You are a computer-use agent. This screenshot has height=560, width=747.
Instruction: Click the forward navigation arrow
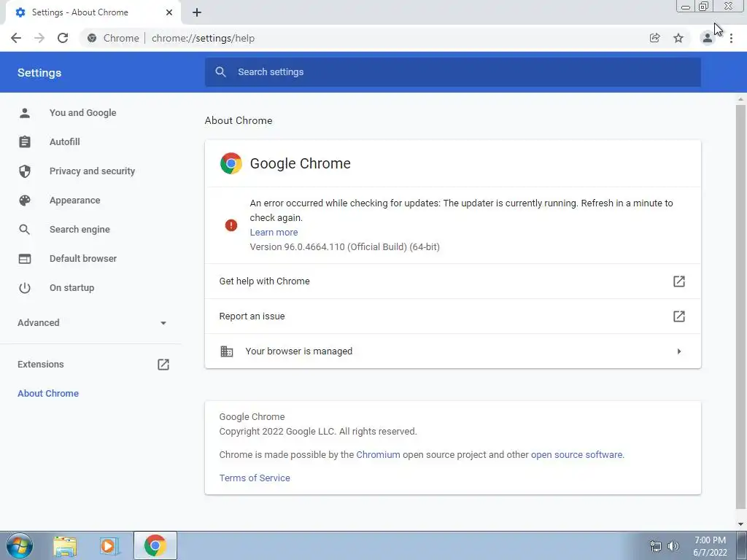click(x=39, y=38)
